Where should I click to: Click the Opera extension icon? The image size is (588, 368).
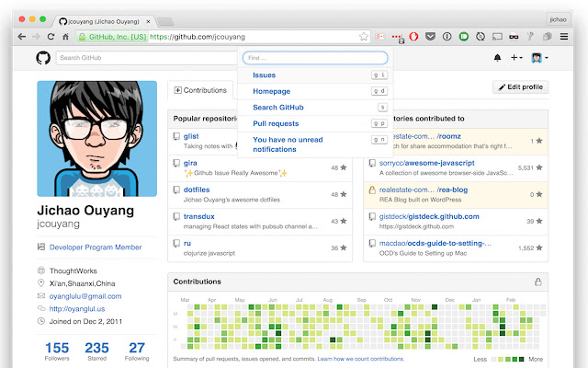[x=413, y=37]
